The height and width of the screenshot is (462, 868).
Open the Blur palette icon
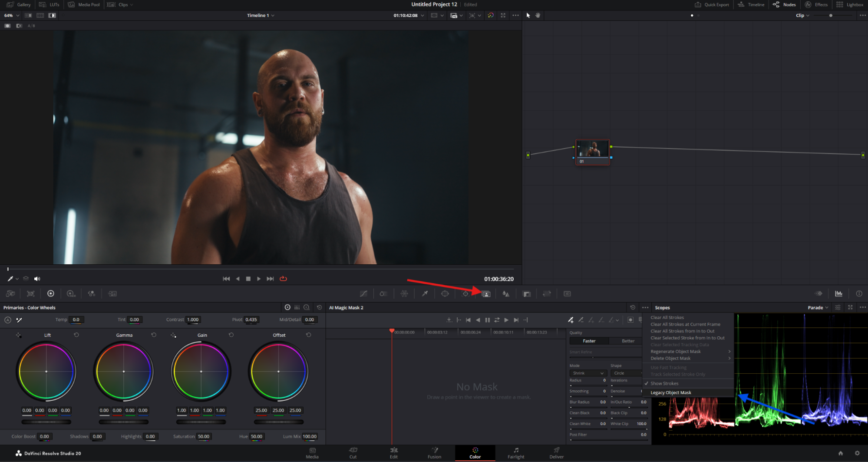click(x=505, y=293)
